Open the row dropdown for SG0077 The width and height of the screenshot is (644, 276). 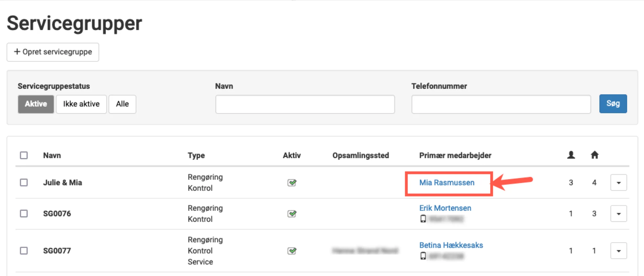618,251
